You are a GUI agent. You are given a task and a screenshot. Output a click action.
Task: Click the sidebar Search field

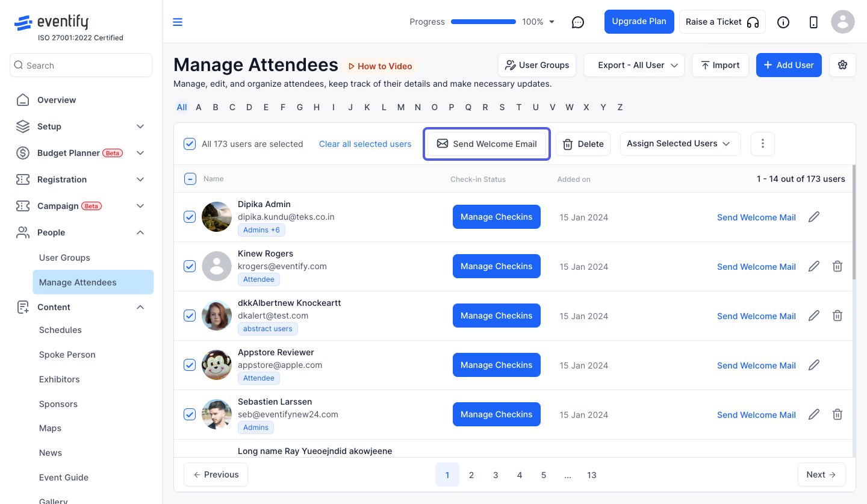click(81, 65)
